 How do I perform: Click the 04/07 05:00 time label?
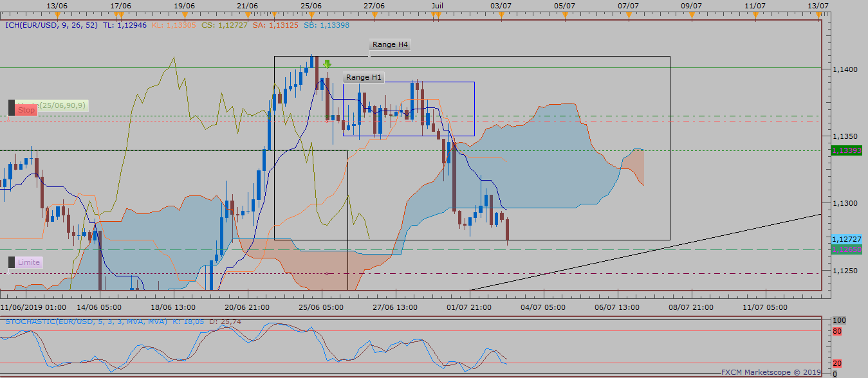click(x=544, y=307)
